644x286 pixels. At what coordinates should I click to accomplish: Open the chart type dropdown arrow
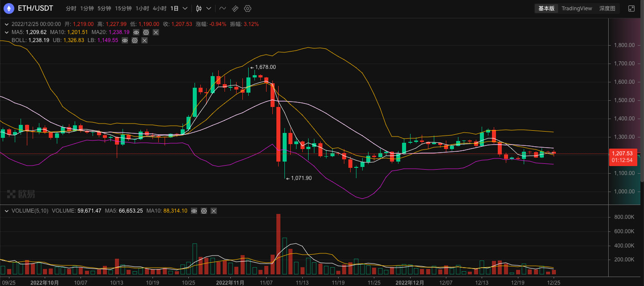point(208,8)
